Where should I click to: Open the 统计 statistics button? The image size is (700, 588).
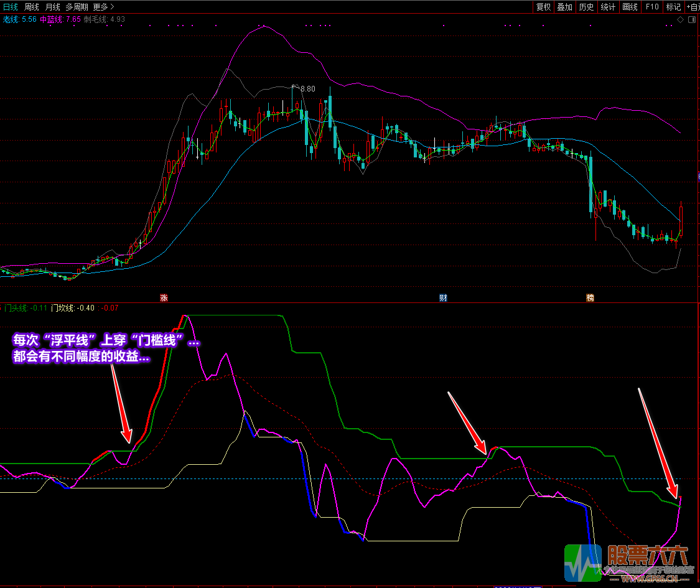click(x=608, y=7)
